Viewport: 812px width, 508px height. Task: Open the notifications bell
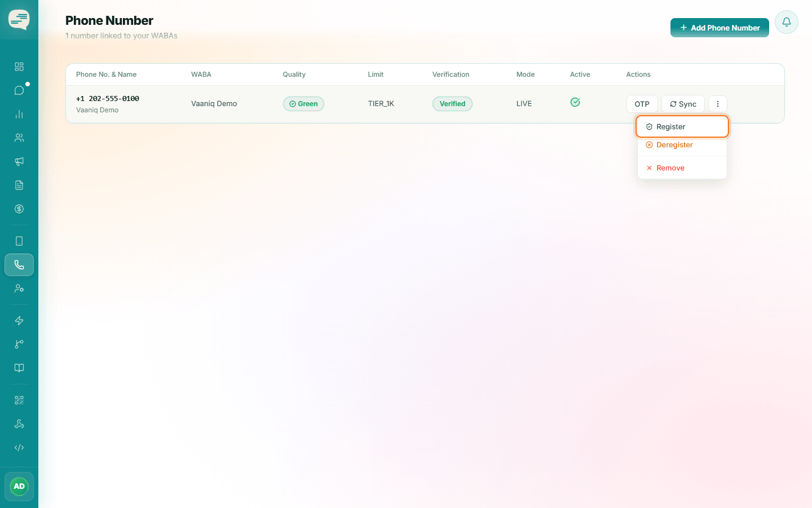(787, 22)
